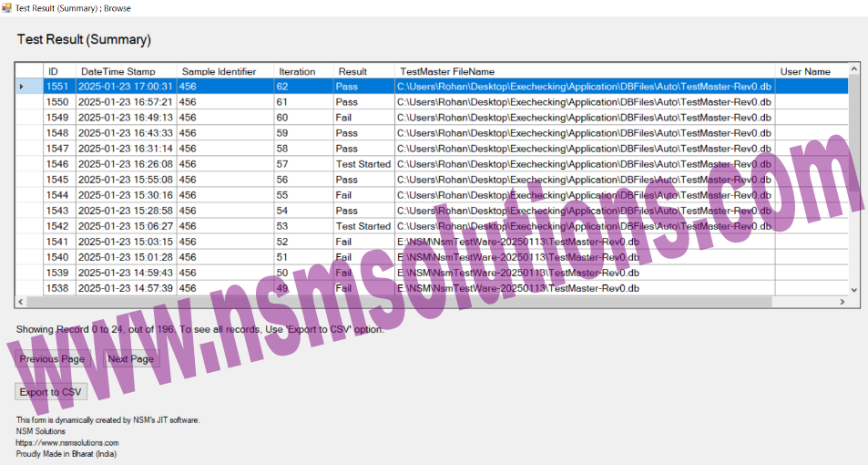The height and width of the screenshot is (465, 868).
Task: Click the TestMaster FileName column header
Action: (x=446, y=71)
